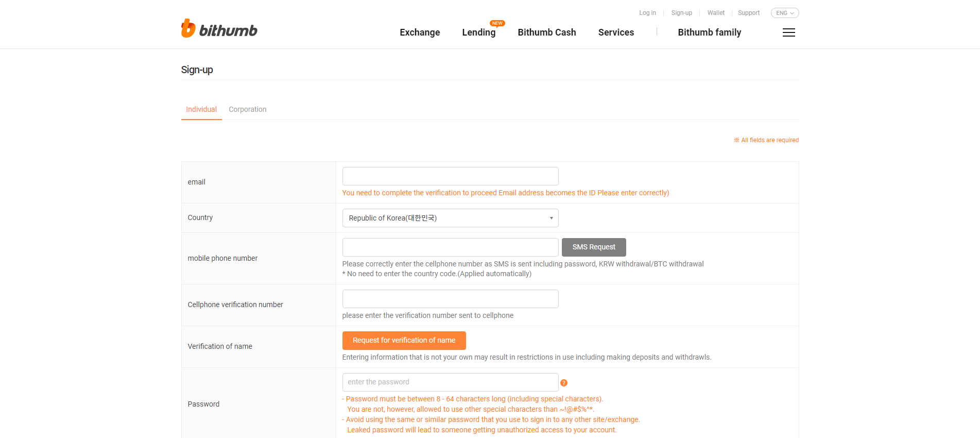980x438 pixels.
Task: Click the password help question mark icon
Action: coord(563,383)
